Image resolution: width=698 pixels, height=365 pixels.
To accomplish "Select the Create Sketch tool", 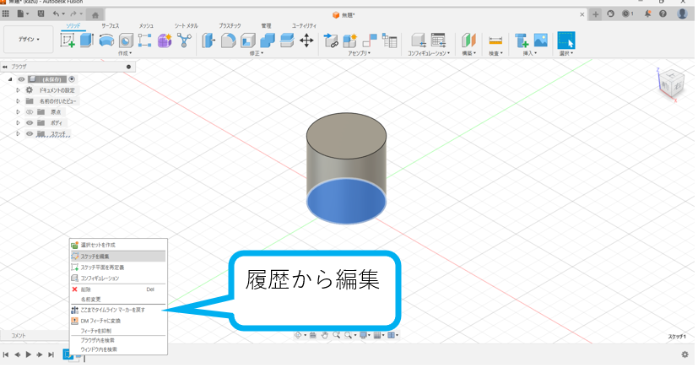I will click(x=68, y=41).
